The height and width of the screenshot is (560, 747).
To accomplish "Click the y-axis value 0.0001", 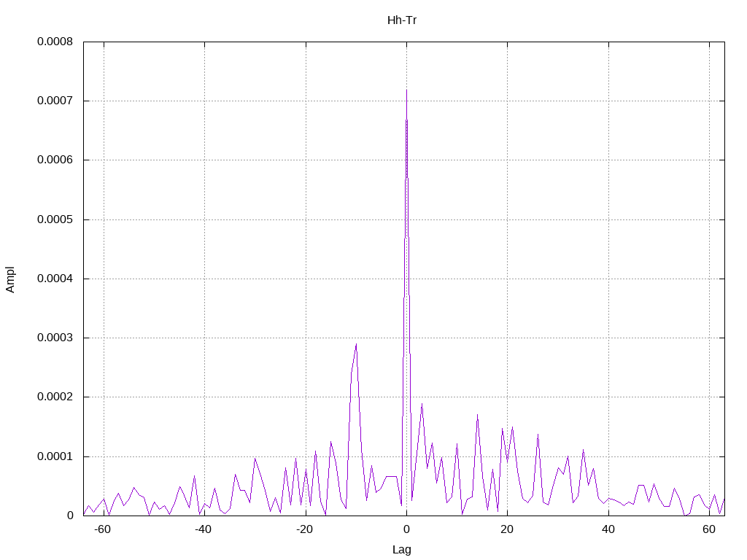I will click(x=55, y=456).
